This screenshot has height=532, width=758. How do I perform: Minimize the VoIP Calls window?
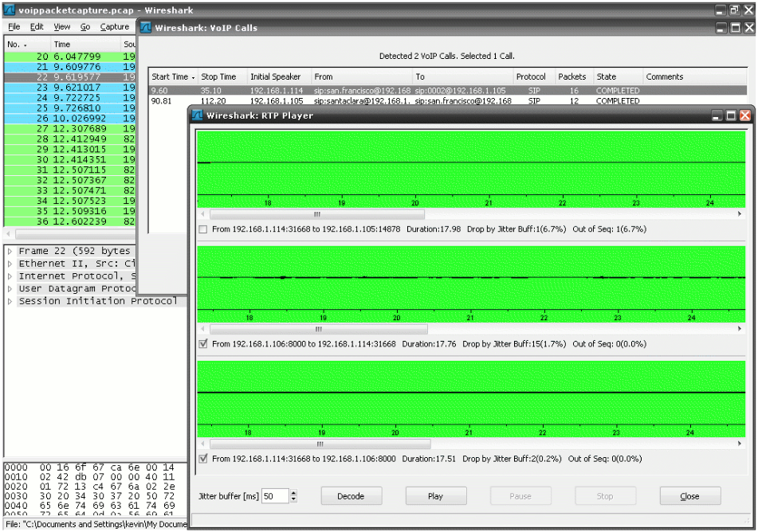click(721, 28)
